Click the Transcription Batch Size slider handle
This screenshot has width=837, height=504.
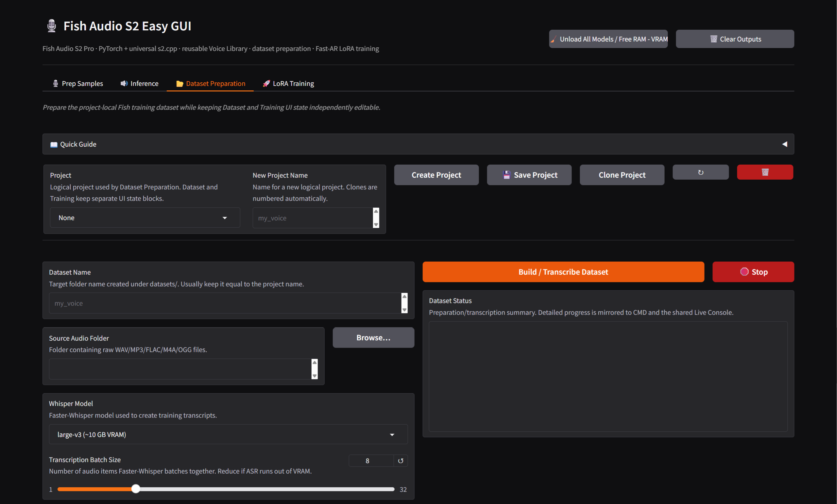coord(136,489)
